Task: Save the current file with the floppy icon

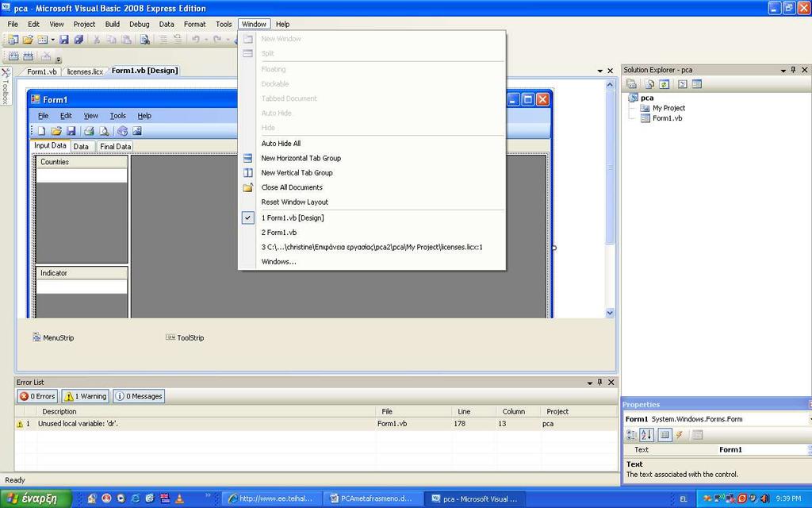Action: click(x=64, y=40)
